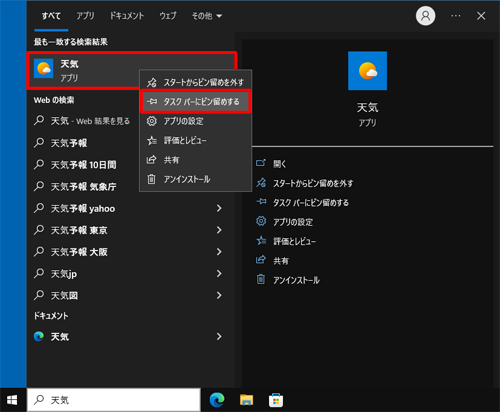Click the trash icon in context menu
This screenshot has height=412, width=500.
coord(152,179)
